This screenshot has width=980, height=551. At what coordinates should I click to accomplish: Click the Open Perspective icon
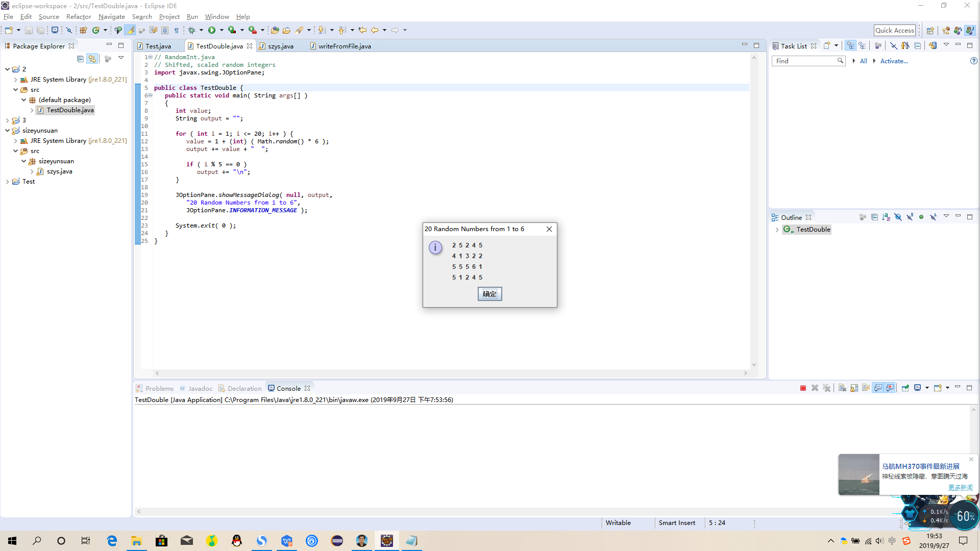coord(930,31)
